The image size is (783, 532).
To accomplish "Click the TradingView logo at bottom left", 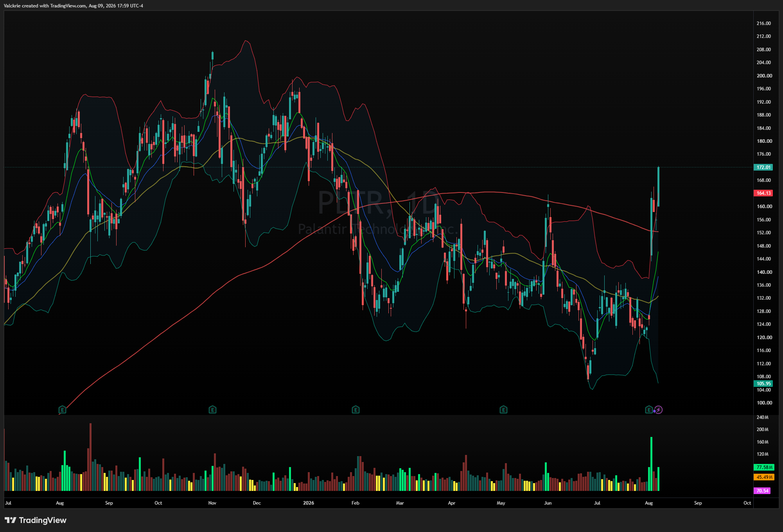I will coord(36,520).
